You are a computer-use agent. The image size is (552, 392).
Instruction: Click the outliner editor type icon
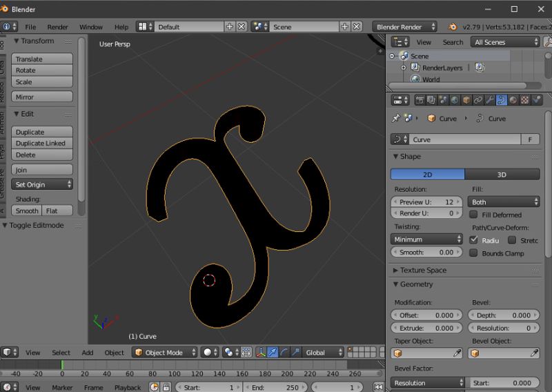400,42
